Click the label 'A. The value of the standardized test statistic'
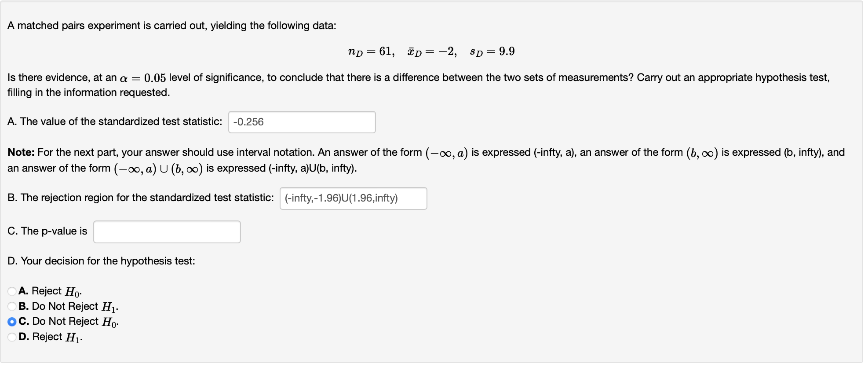868x367 pixels. [115, 121]
